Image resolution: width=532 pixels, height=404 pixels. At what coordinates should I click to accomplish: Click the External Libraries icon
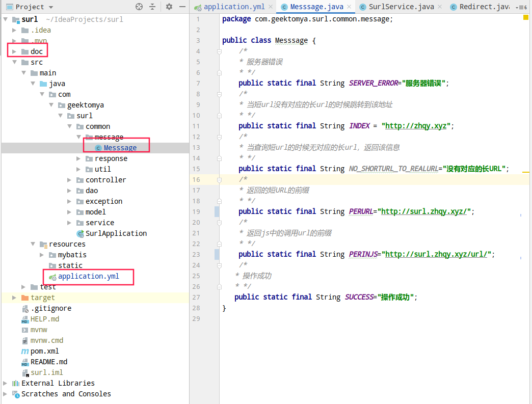coord(16,383)
